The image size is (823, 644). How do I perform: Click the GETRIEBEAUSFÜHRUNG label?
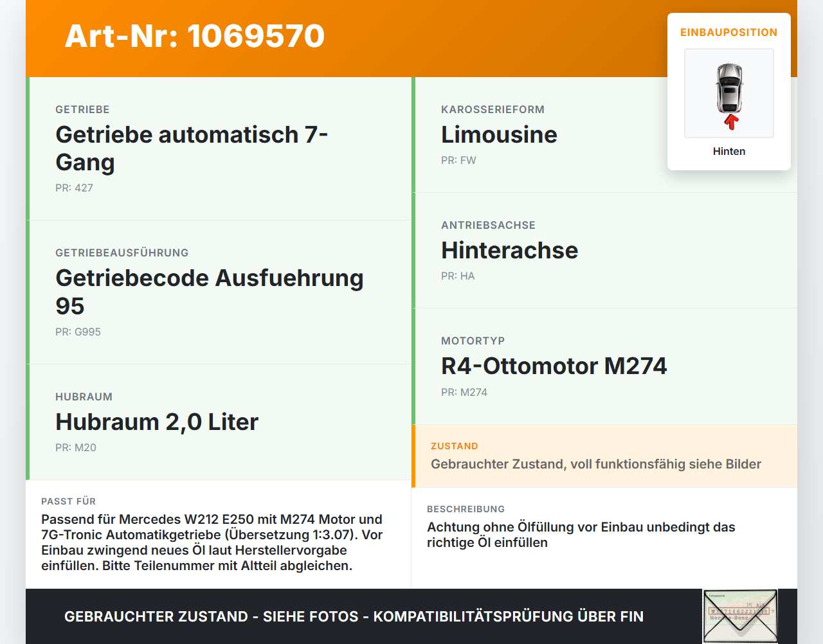pyautogui.click(x=122, y=253)
